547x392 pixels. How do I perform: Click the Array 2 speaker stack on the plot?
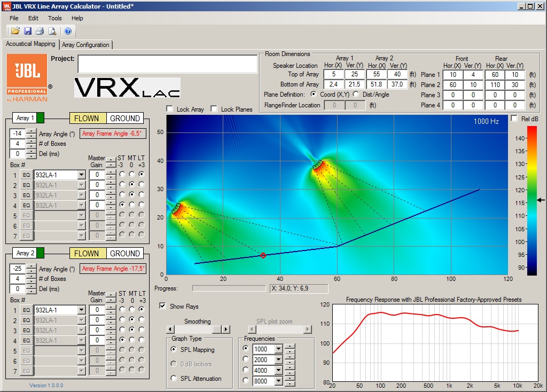pos(317,164)
